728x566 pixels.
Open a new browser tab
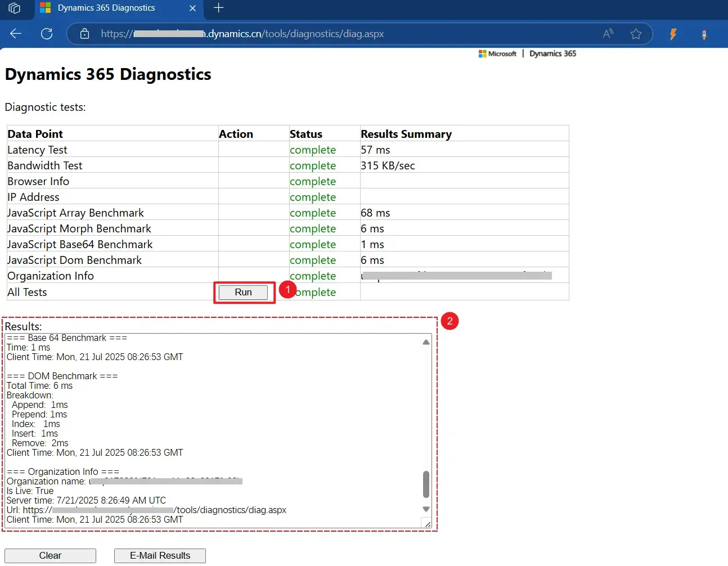(219, 8)
